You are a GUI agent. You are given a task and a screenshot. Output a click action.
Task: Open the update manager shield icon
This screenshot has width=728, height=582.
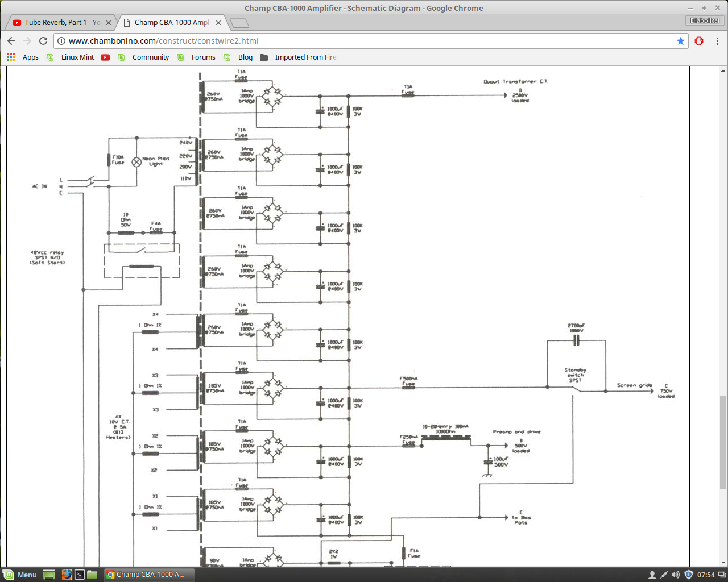click(688, 575)
